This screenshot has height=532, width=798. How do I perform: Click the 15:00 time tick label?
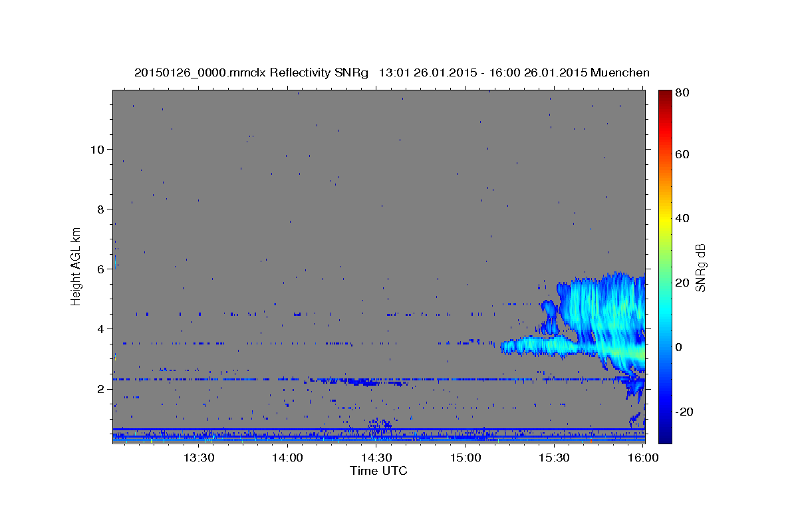pos(465,458)
